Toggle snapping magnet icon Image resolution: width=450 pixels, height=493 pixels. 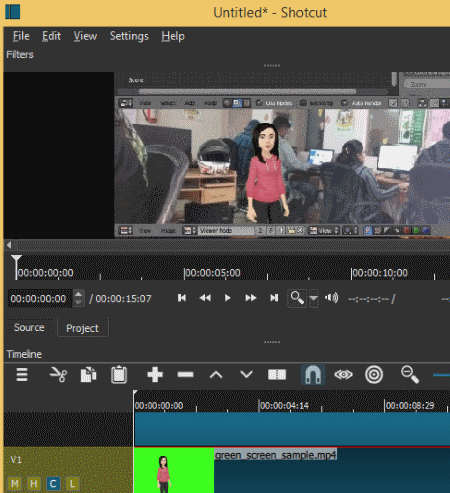(313, 375)
